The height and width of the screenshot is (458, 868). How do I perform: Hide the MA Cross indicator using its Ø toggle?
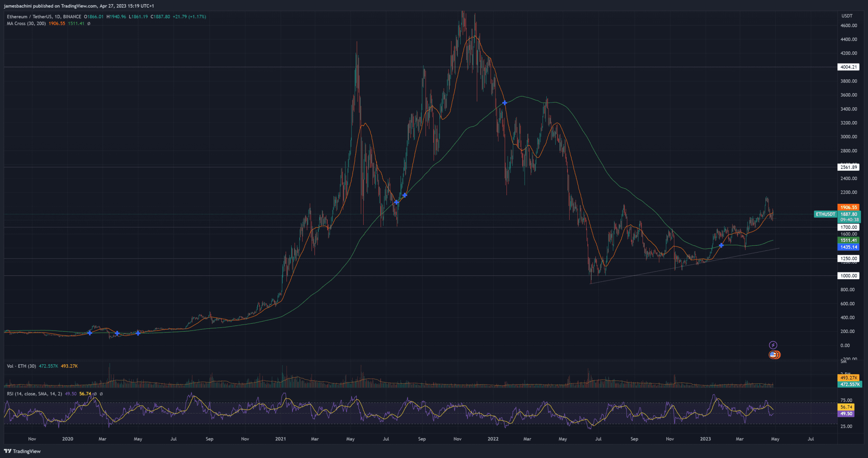click(x=89, y=24)
